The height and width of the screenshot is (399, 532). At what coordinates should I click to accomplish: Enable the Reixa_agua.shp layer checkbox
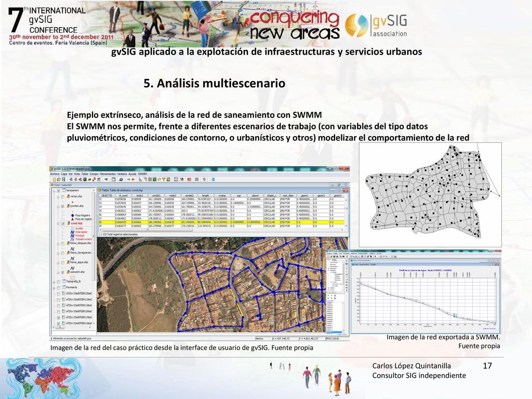63,262
